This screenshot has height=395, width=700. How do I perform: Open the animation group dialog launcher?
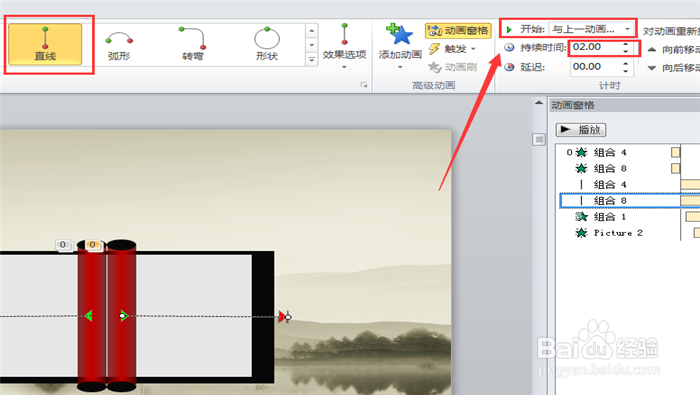click(364, 85)
